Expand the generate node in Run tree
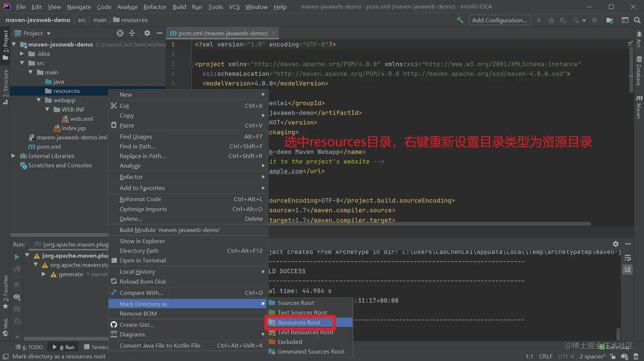The width and height of the screenshot is (644, 361). point(43,274)
